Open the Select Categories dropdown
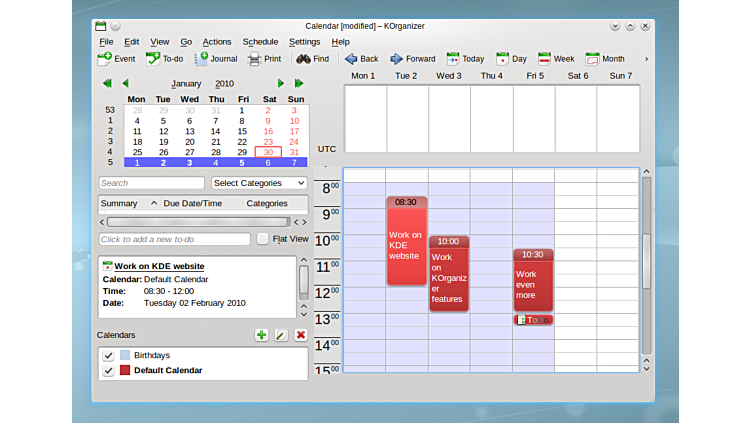The width and height of the screenshot is (752, 423). [259, 183]
